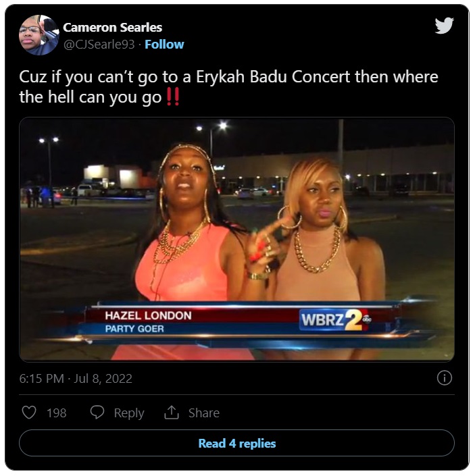Viewport: 475px width, 476px height.
Task: Open Cameron Searles display name link
Action: point(112,27)
